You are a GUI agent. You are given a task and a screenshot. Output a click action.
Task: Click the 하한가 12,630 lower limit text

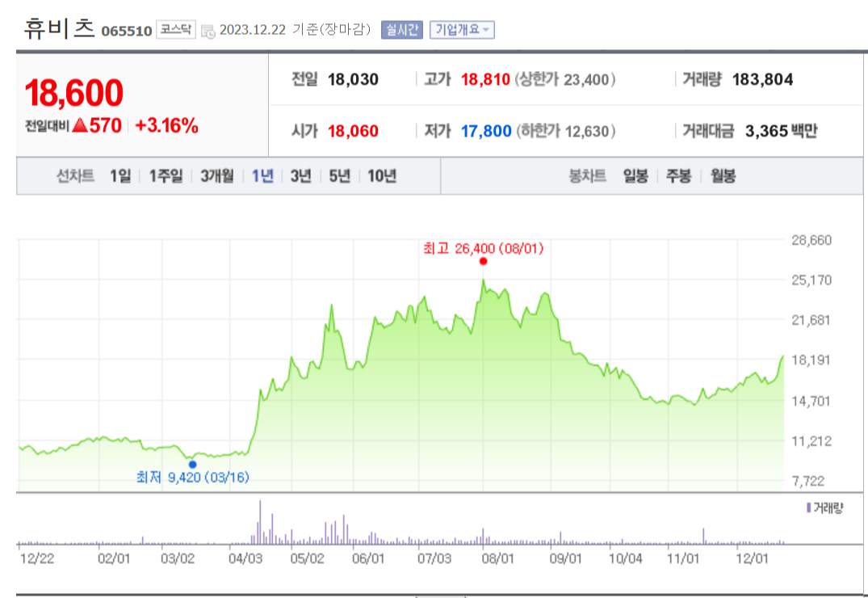tap(566, 132)
